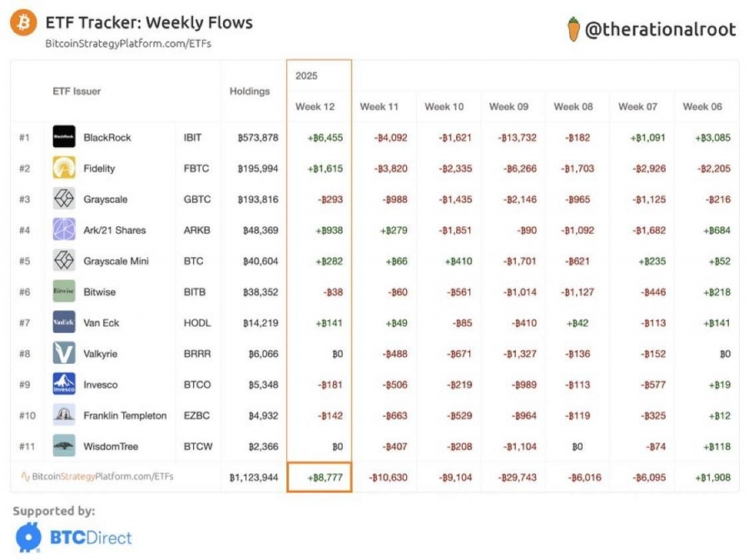Click the orange Bitcoin logo icon
This screenshot has height=560, width=749.
[23, 22]
